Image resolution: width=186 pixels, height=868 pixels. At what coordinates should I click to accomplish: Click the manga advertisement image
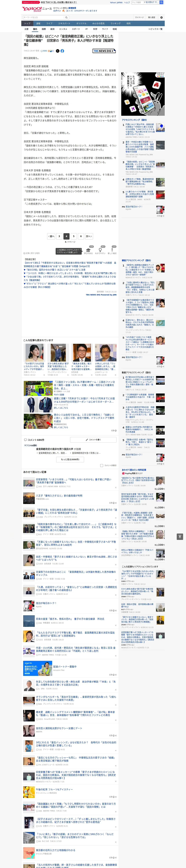pyautogui.click(x=143, y=94)
